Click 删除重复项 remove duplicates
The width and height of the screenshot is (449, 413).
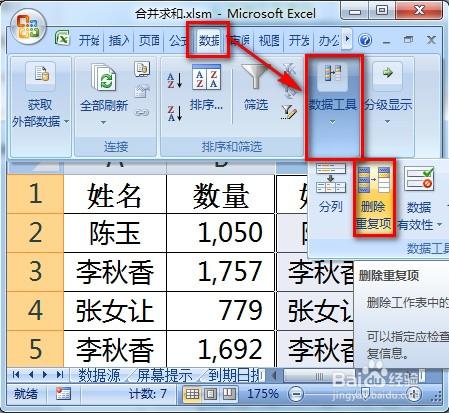click(x=374, y=199)
